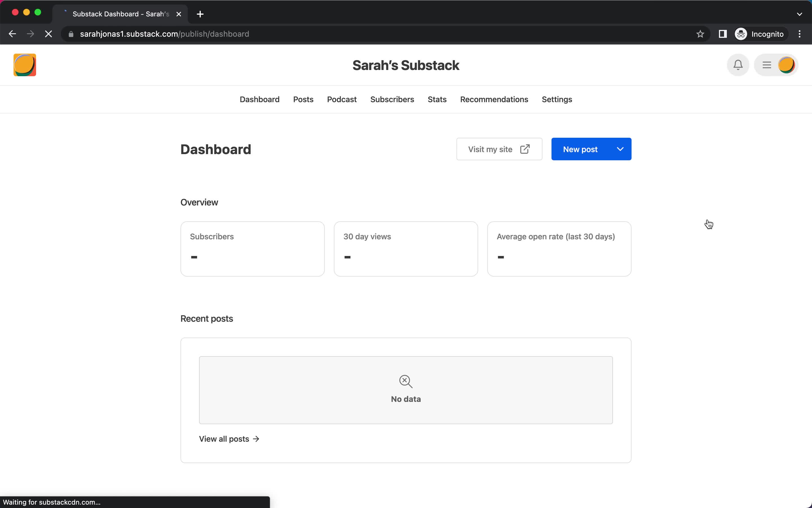Screen dimensions: 812x508
Task: Click the no data magnifier icon
Action: 406,381
